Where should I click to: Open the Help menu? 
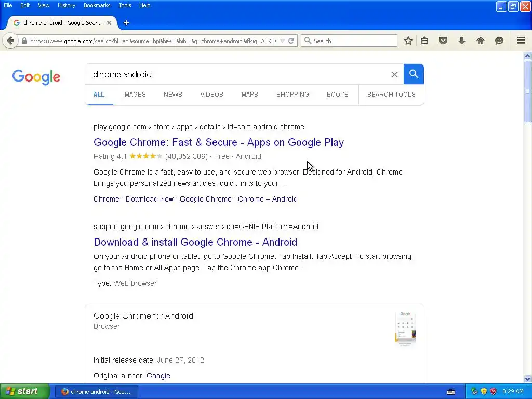point(144,5)
